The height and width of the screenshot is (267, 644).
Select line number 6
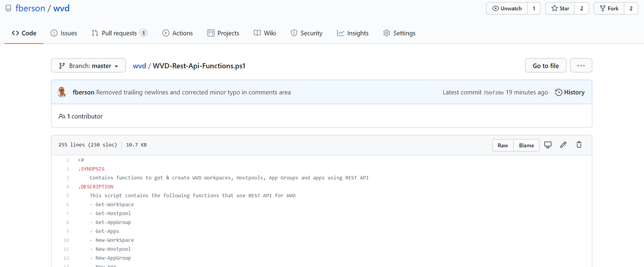tap(67, 205)
